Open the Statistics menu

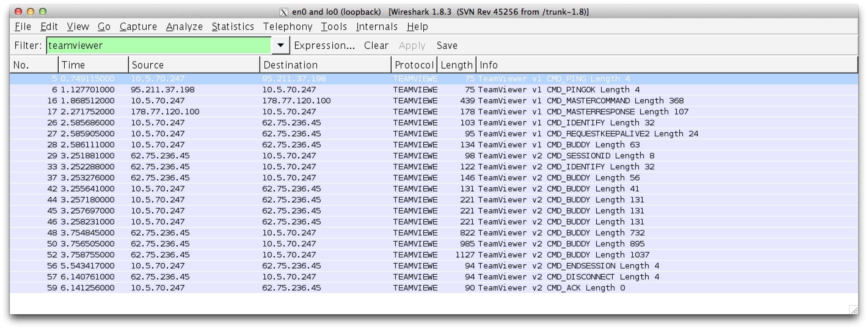point(233,26)
